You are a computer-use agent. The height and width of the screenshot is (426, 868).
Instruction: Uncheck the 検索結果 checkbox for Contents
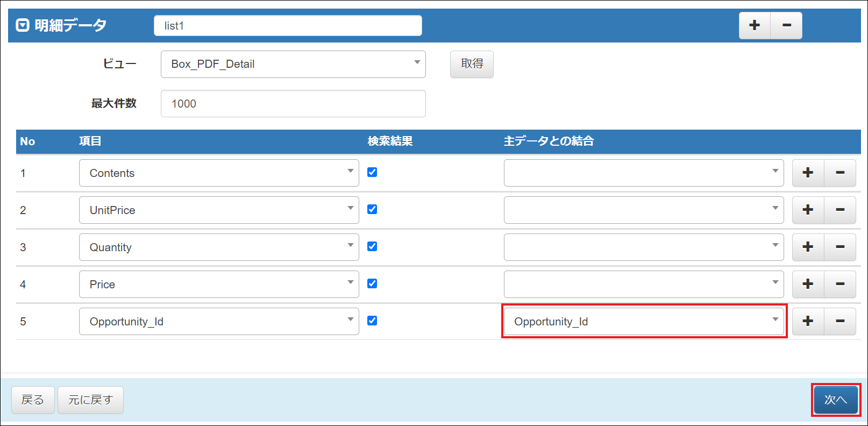(372, 172)
